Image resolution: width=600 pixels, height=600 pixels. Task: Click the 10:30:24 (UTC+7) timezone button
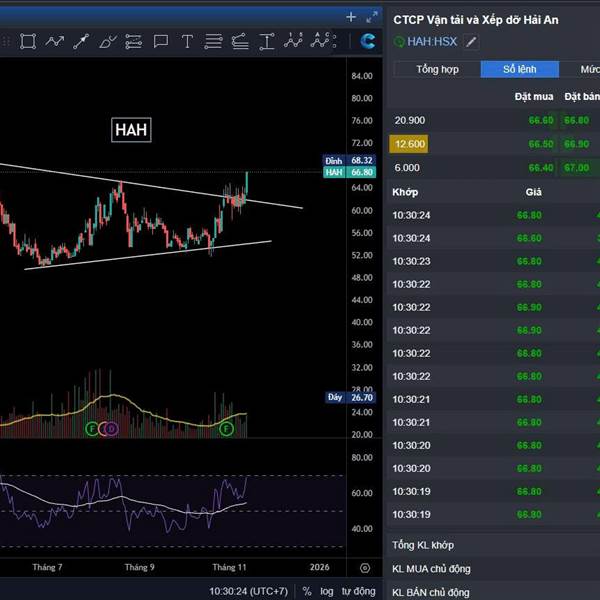tap(250, 591)
